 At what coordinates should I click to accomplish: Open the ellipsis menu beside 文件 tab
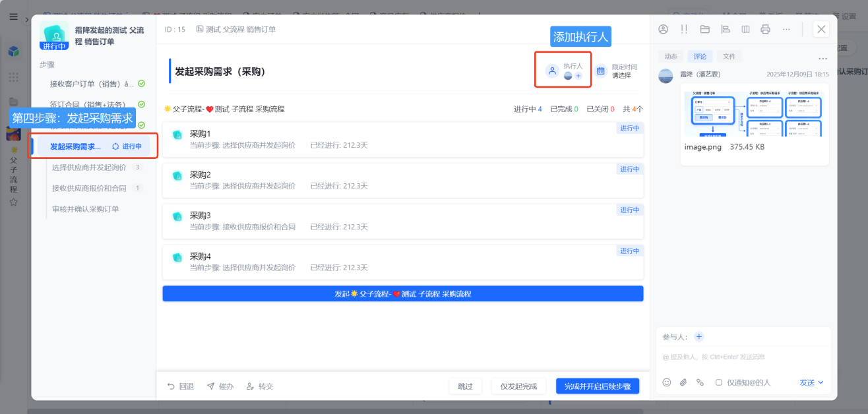pos(822,59)
